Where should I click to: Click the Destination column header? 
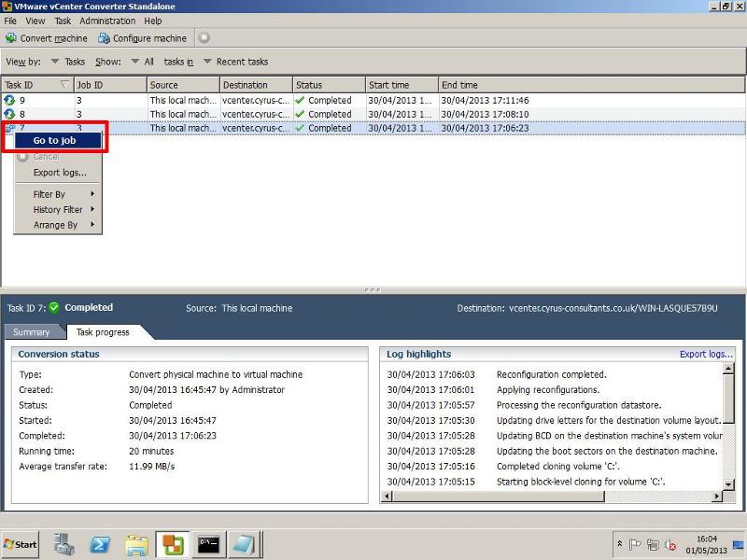256,85
